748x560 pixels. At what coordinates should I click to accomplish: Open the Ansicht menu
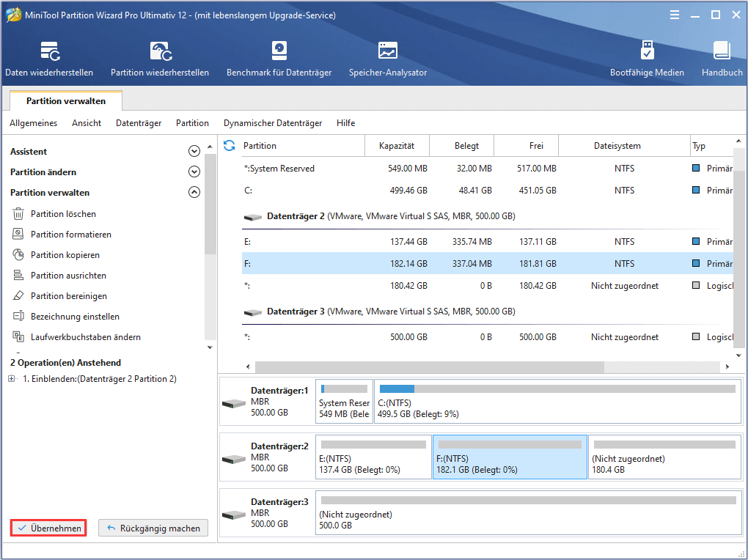(87, 123)
